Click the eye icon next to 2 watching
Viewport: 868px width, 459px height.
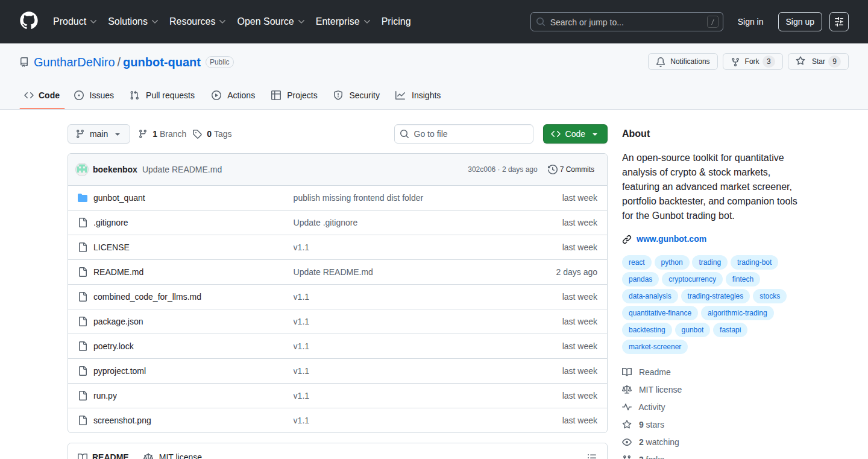627,442
